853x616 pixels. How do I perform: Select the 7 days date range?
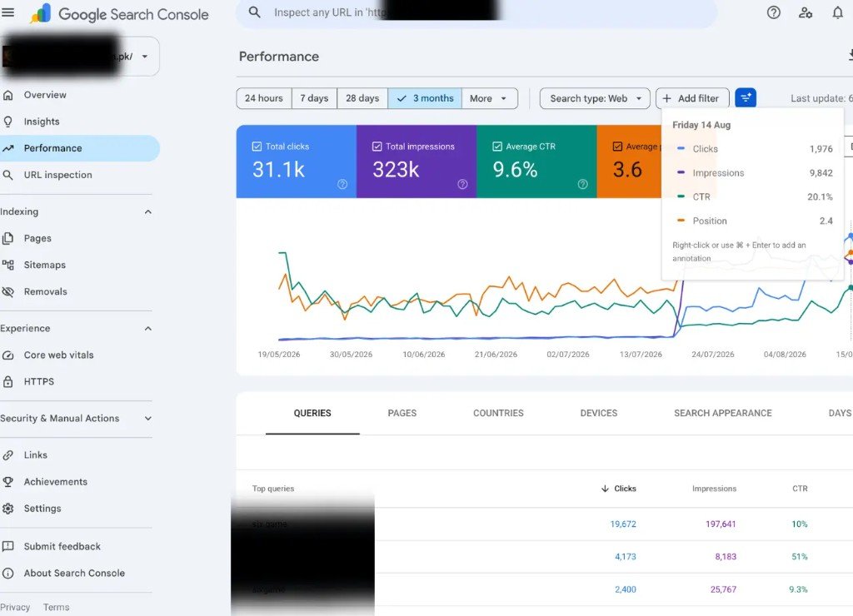pos(314,98)
